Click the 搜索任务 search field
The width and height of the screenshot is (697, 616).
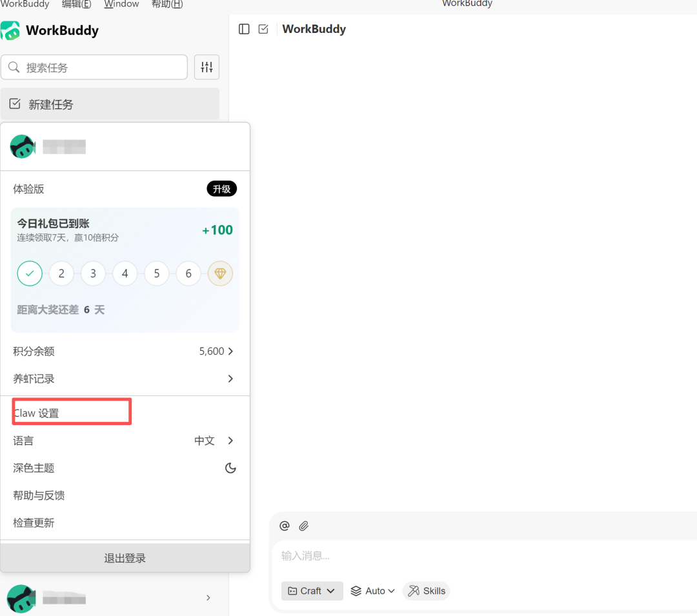point(94,67)
